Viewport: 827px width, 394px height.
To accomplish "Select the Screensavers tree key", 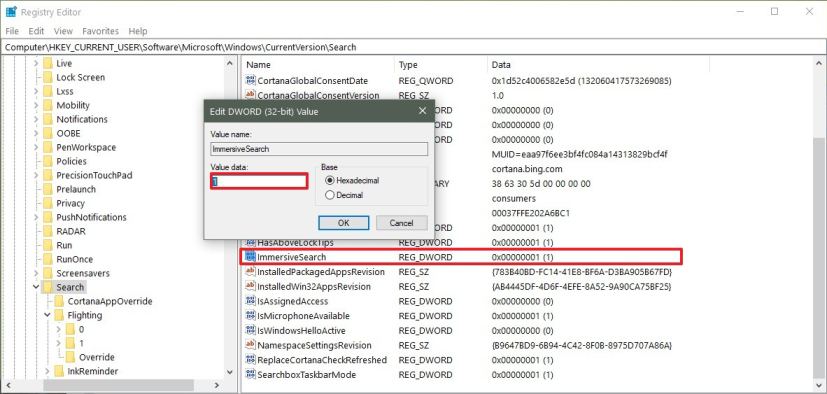I will pos(83,273).
